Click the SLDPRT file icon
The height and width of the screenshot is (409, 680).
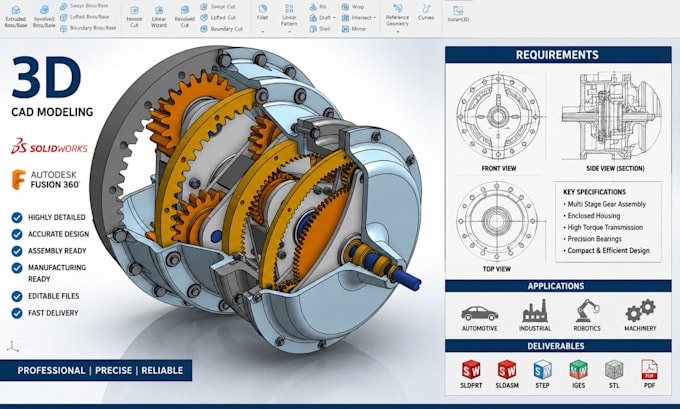[471, 370]
